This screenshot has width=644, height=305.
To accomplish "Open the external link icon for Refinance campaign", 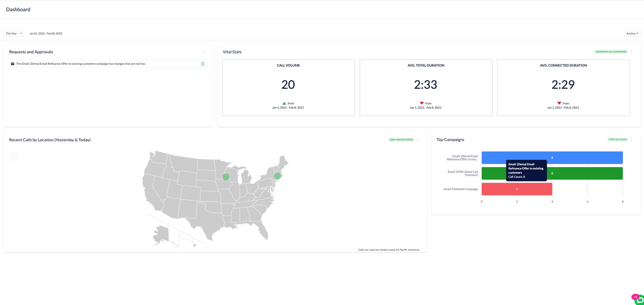I will pos(203,64).
